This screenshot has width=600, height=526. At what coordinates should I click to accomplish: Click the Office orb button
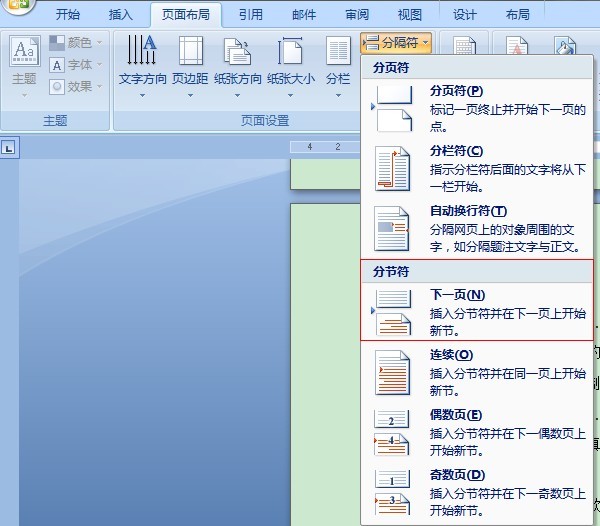pyautogui.click(x=18, y=5)
